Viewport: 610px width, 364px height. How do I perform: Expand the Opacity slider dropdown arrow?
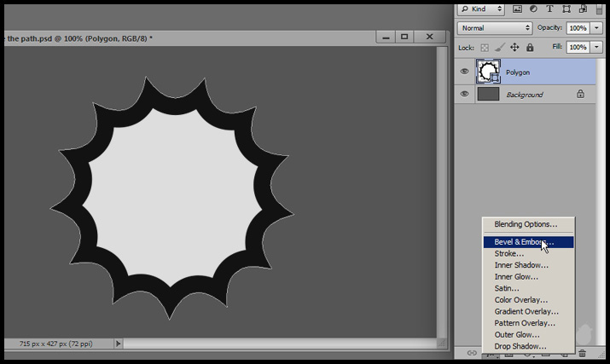point(597,28)
